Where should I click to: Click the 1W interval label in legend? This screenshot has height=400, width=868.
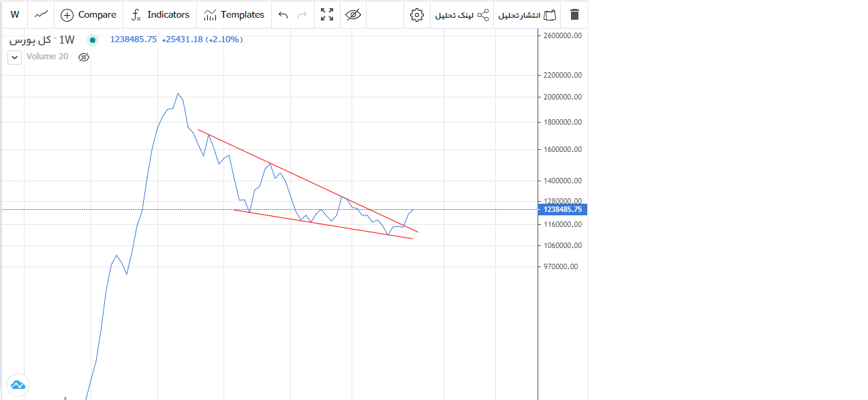click(x=67, y=40)
